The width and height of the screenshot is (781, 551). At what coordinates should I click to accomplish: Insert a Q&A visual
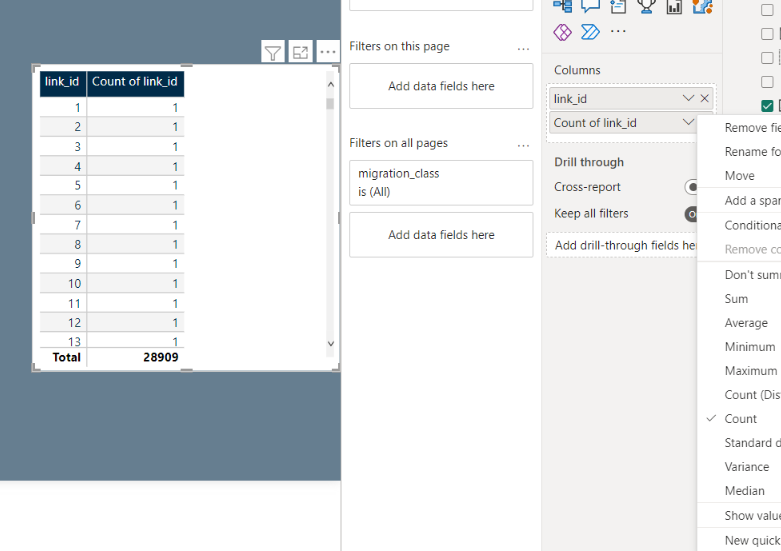pos(590,6)
